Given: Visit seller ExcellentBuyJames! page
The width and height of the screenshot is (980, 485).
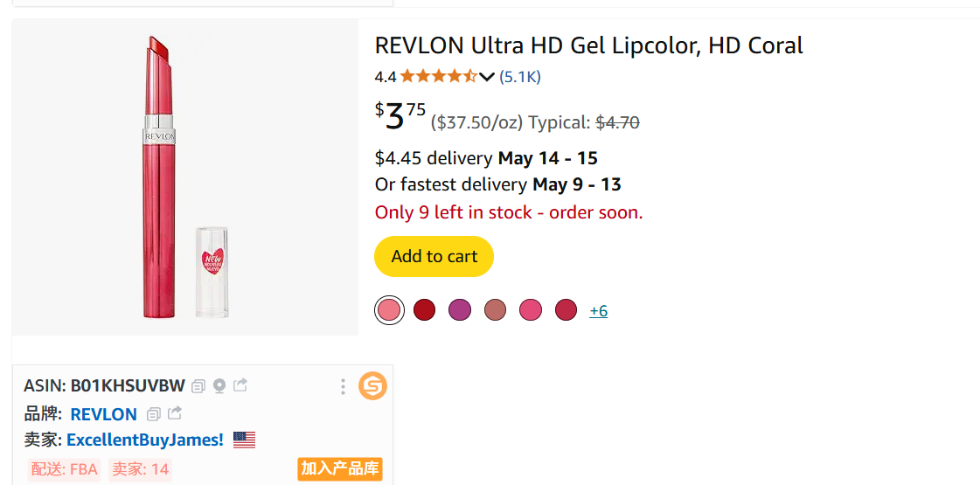Looking at the screenshot, I should [x=145, y=440].
